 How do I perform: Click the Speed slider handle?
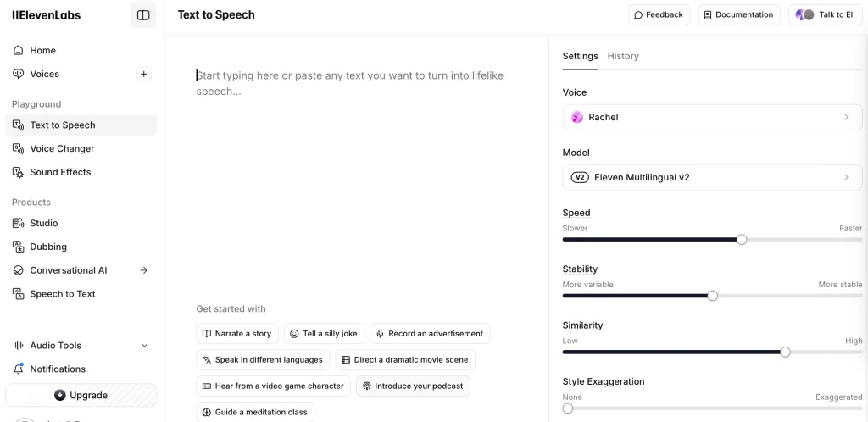coord(742,240)
